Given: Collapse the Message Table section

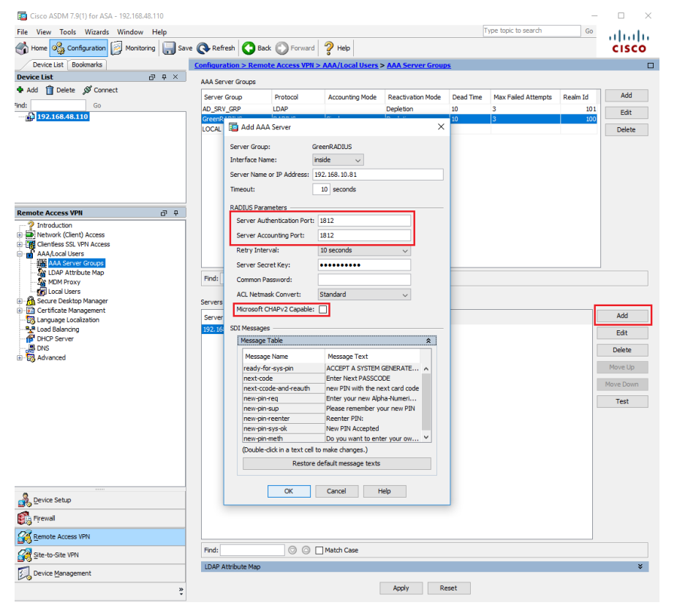Looking at the screenshot, I should coord(428,340).
